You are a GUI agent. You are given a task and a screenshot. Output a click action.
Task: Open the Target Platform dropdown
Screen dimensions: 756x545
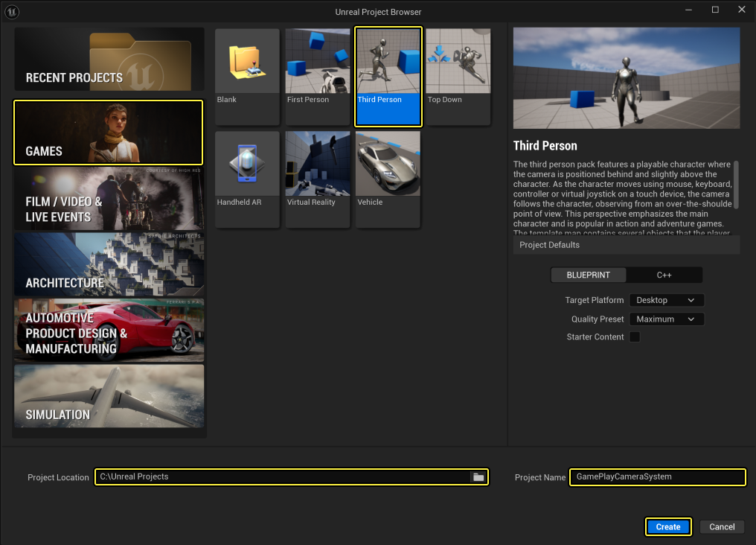[666, 300]
